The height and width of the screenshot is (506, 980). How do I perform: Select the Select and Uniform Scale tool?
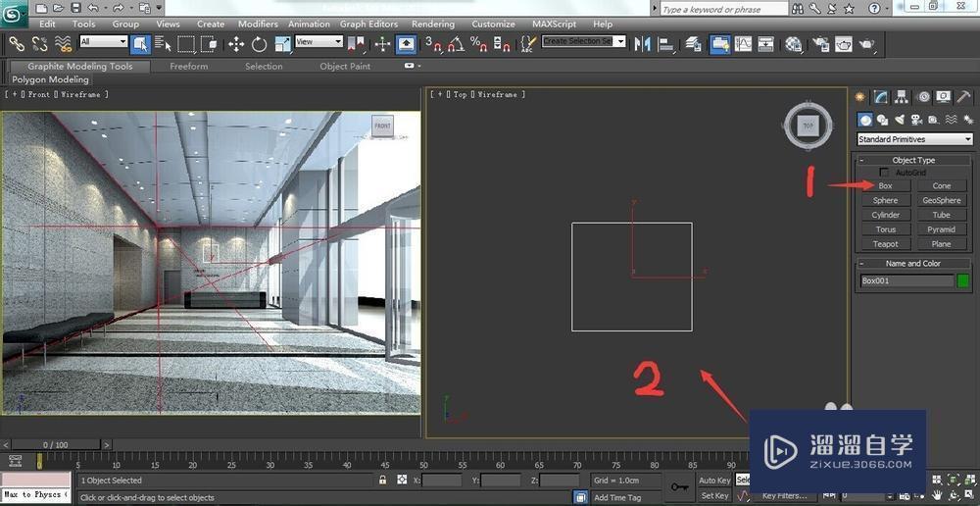pos(282,44)
